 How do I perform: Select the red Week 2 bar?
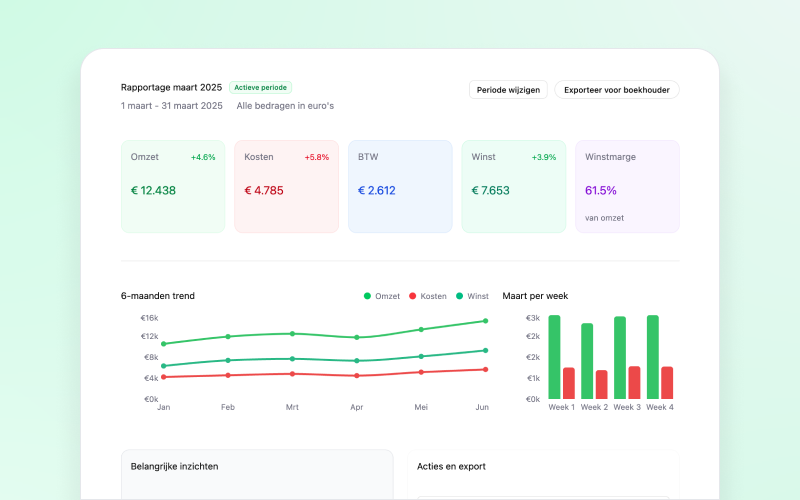602,385
